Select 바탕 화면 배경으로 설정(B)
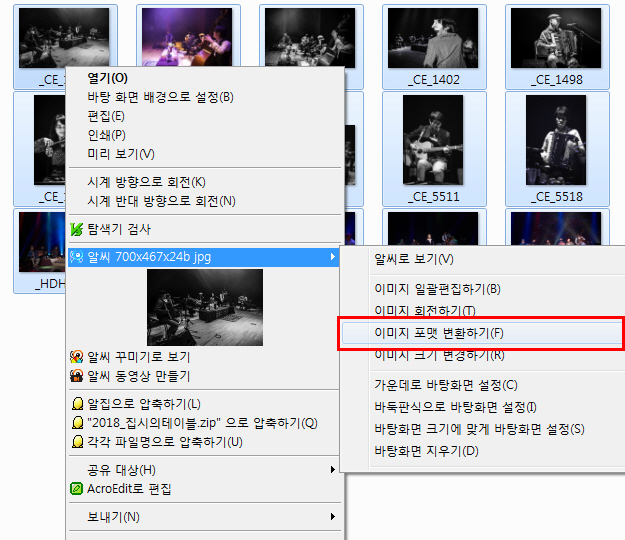Image resolution: width=625 pixels, height=540 pixels. pos(161,97)
